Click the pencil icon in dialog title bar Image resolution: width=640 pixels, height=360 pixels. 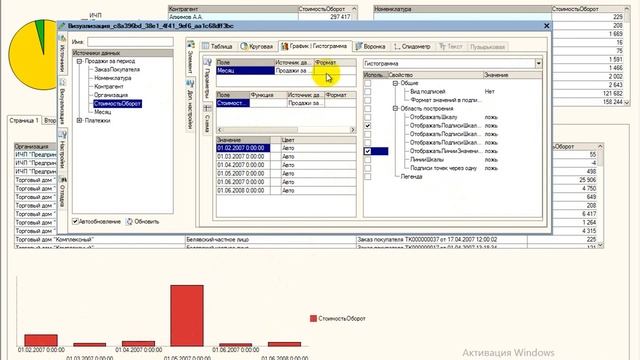(x=62, y=26)
